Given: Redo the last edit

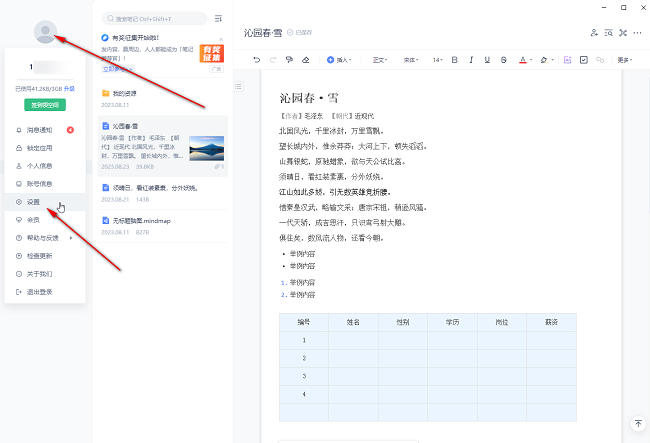Looking at the screenshot, I should 273,60.
